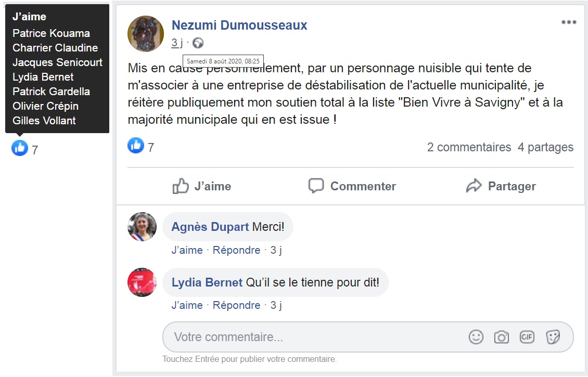
Task: Click in the Votre commentaire field
Action: (312, 337)
